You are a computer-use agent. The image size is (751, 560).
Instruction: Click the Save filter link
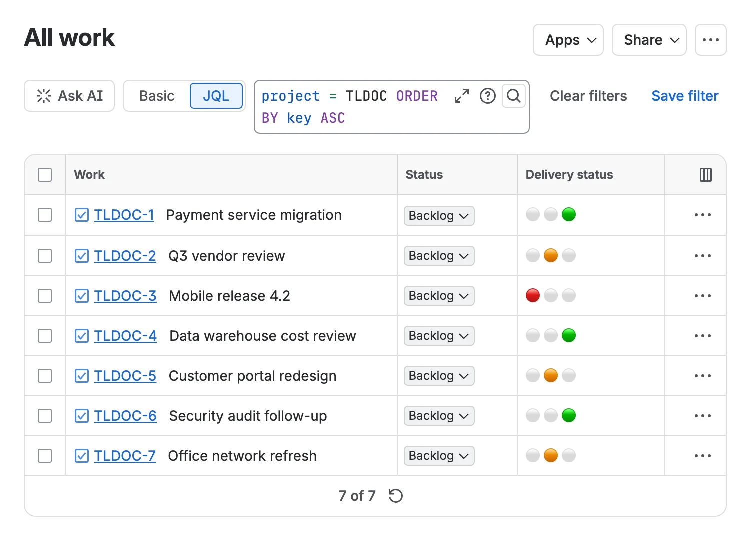pos(685,96)
